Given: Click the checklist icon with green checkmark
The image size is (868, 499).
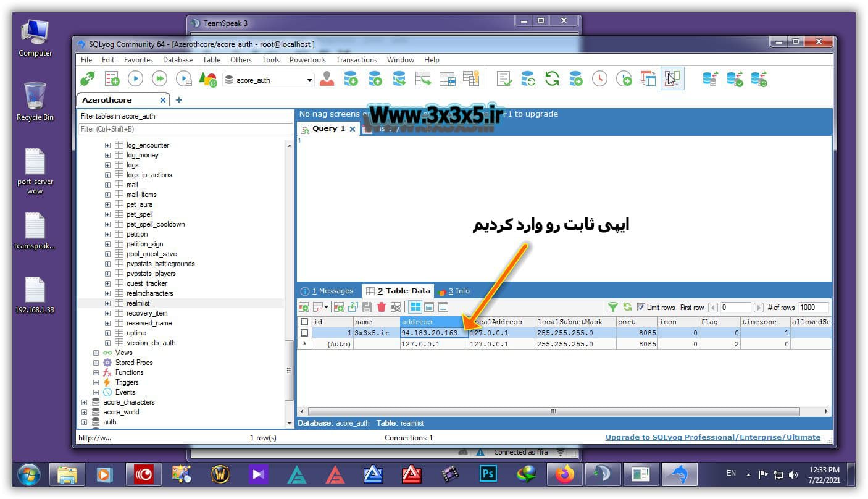Looking at the screenshot, I should [x=504, y=79].
